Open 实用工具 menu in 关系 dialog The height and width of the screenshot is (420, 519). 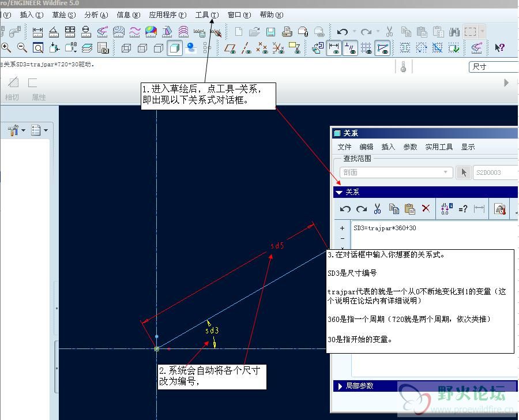[439, 147]
